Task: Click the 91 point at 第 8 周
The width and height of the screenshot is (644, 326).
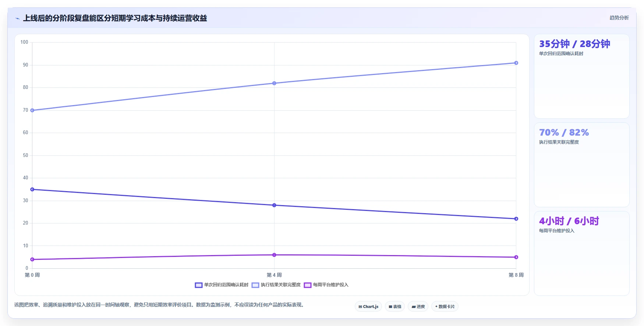Action: pyautogui.click(x=516, y=63)
